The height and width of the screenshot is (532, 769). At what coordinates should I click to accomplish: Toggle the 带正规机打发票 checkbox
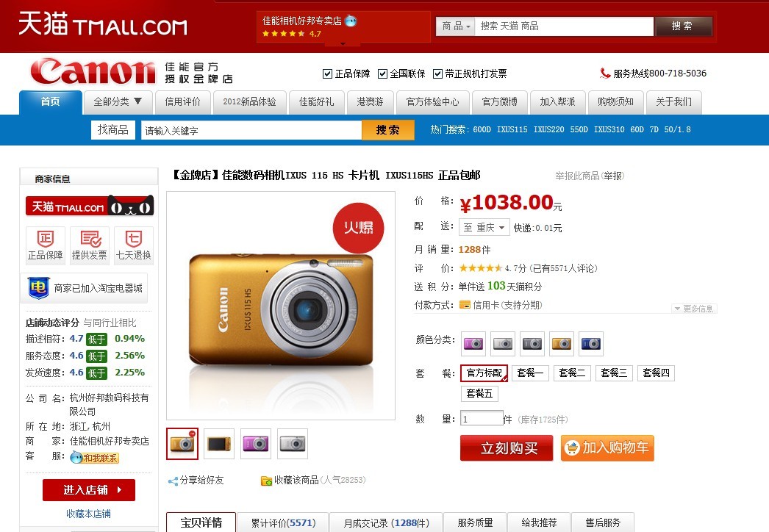[437, 74]
